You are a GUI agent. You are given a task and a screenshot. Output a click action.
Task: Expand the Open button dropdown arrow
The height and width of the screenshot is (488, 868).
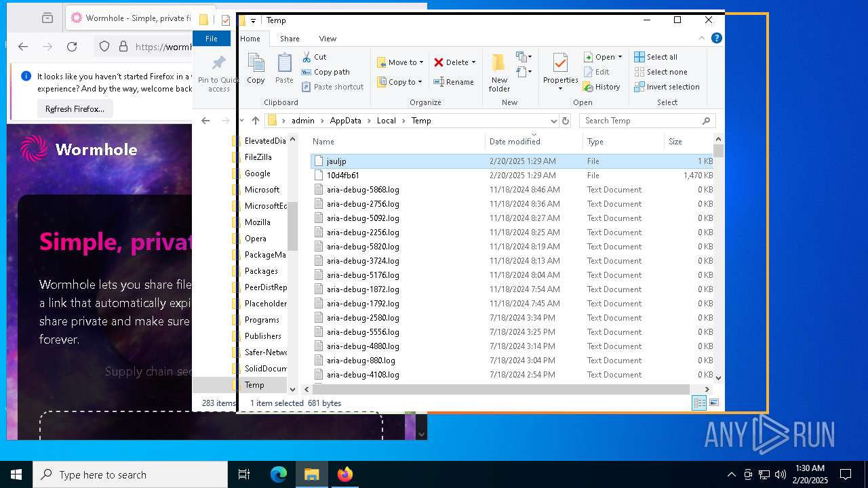[x=620, y=57]
